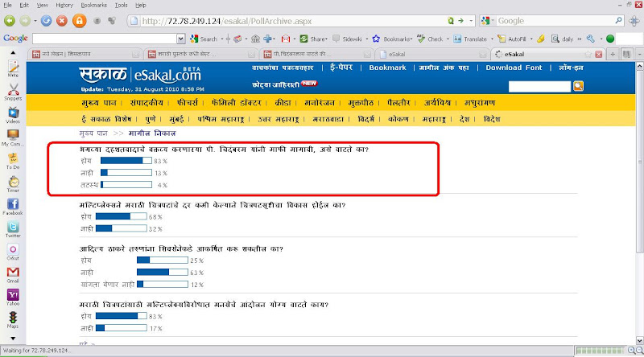Image resolution: width=644 pixels, height=357 pixels.
Task: Click the Download Font link
Action: click(x=514, y=68)
